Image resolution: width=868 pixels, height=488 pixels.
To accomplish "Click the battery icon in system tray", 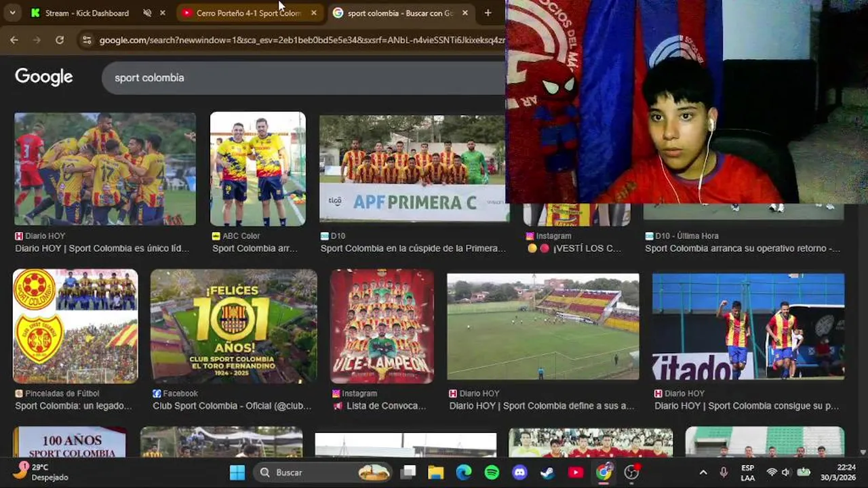I will click(x=804, y=472).
